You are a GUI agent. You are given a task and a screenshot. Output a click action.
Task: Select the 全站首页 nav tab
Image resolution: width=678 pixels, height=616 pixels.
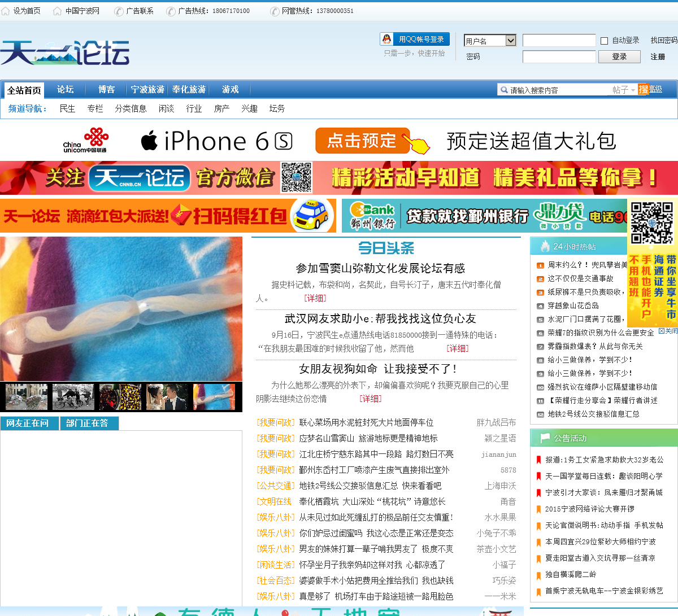coord(24,90)
